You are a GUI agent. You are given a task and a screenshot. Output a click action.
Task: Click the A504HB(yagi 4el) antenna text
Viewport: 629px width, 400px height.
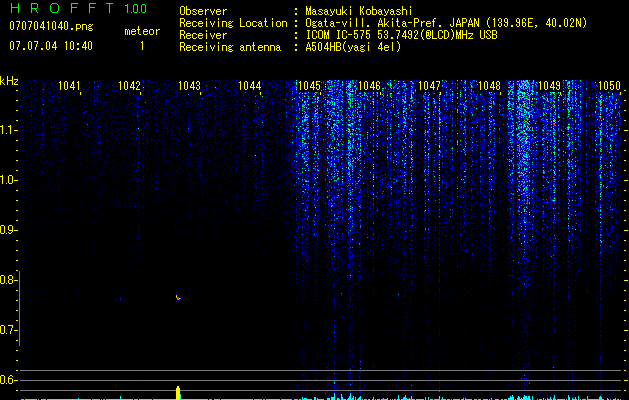(x=353, y=47)
